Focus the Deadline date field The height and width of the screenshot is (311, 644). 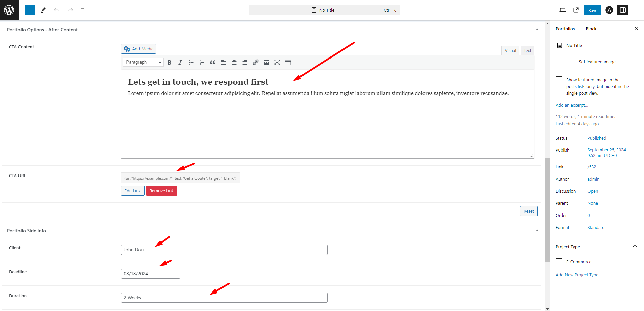[x=151, y=274]
